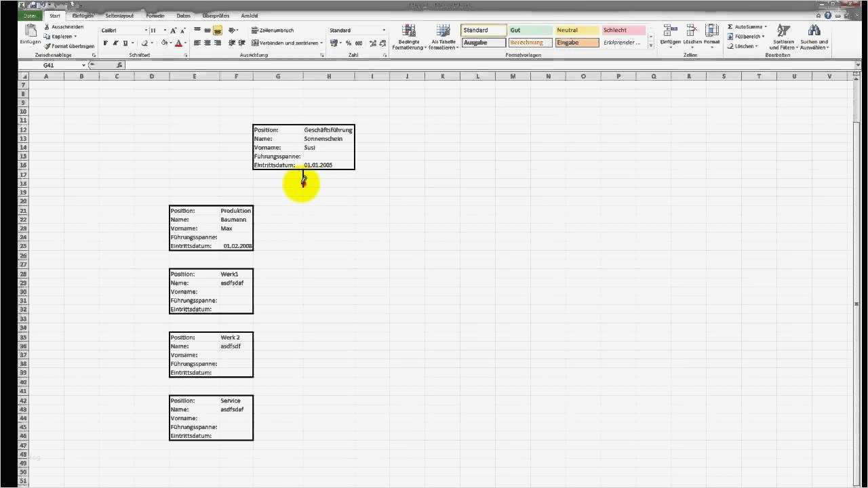Toggle Verbinden und zentrieren

(285, 43)
